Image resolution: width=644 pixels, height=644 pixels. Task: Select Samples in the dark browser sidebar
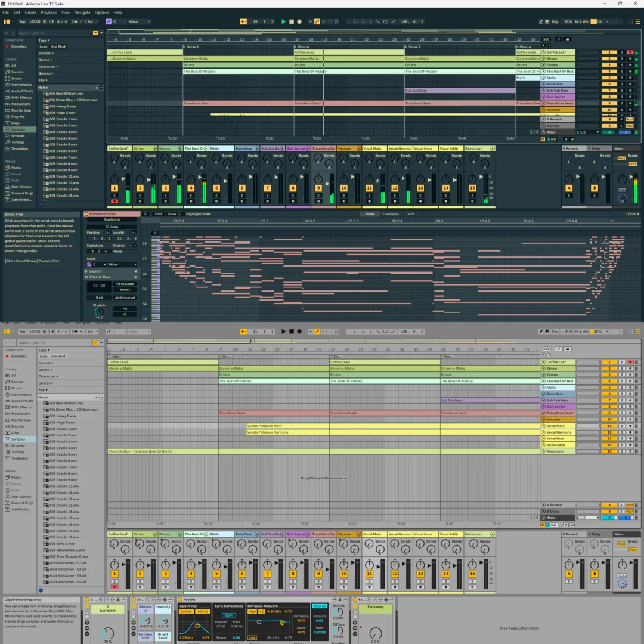18,129
